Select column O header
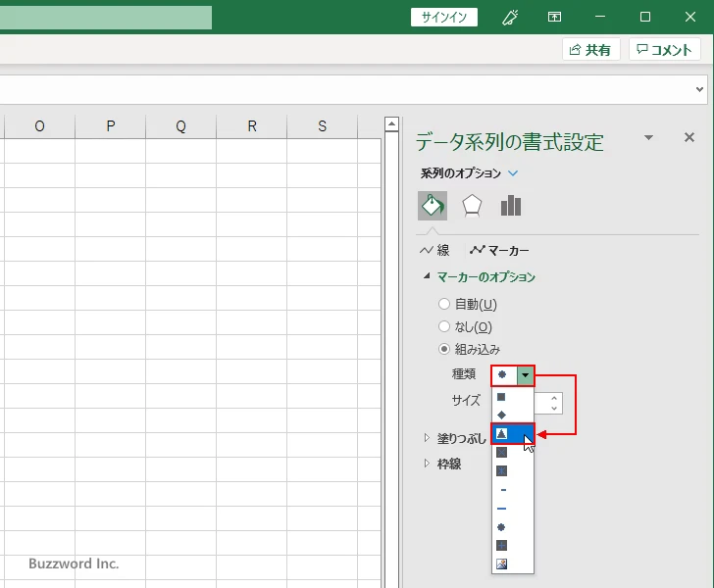Screen dimensions: 714x588 (39, 126)
